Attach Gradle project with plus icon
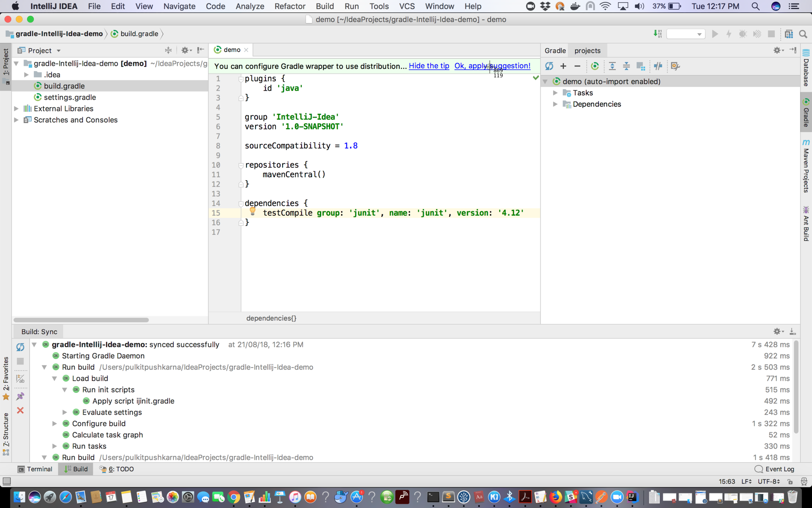812x508 pixels. click(x=563, y=66)
